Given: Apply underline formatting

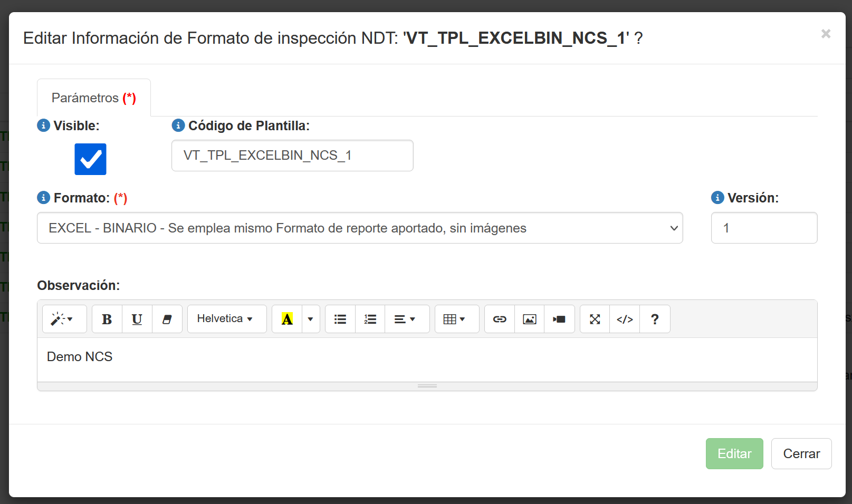Looking at the screenshot, I should (x=137, y=319).
